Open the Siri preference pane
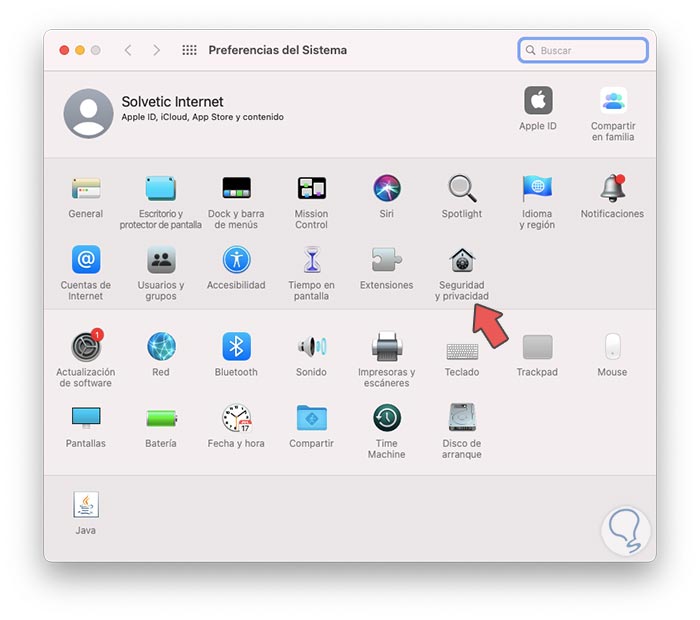The width and height of the screenshot is (700, 620). pyautogui.click(x=386, y=189)
